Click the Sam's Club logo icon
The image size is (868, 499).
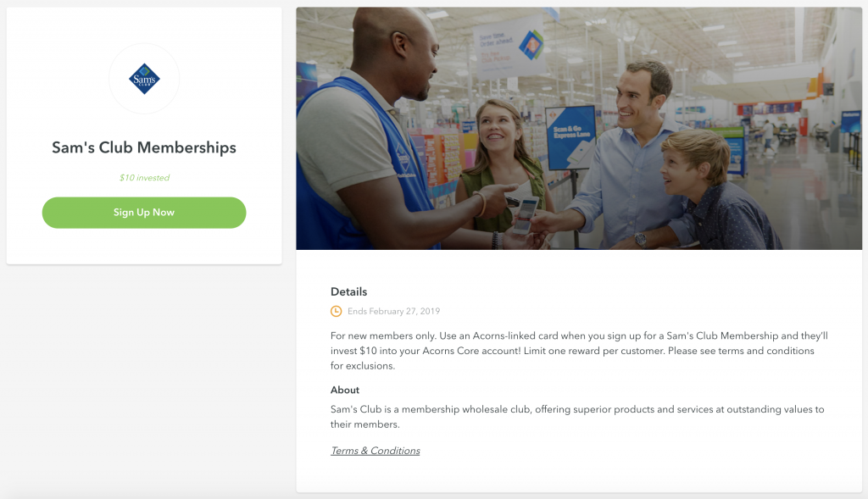(x=144, y=79)
